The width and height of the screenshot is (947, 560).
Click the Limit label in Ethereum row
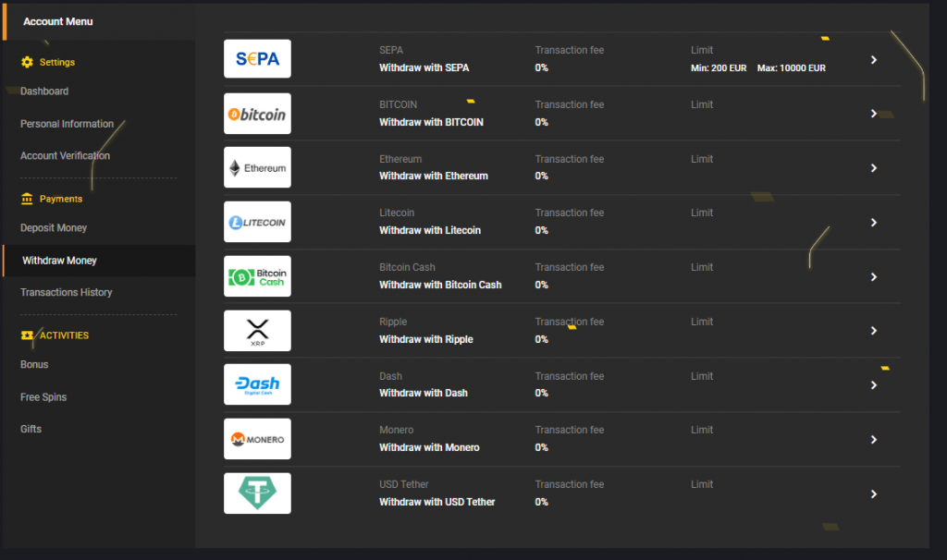[702, 159]
